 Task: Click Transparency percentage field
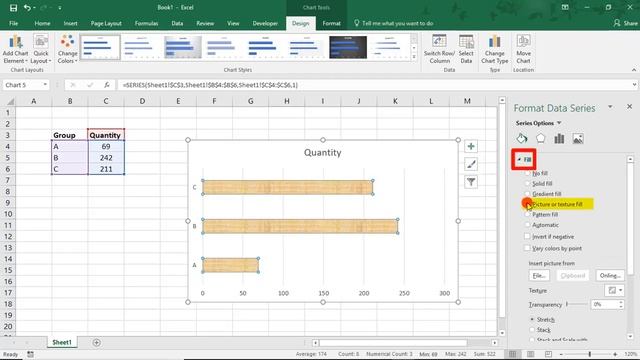pyautogui.click(x=604, y=304)
